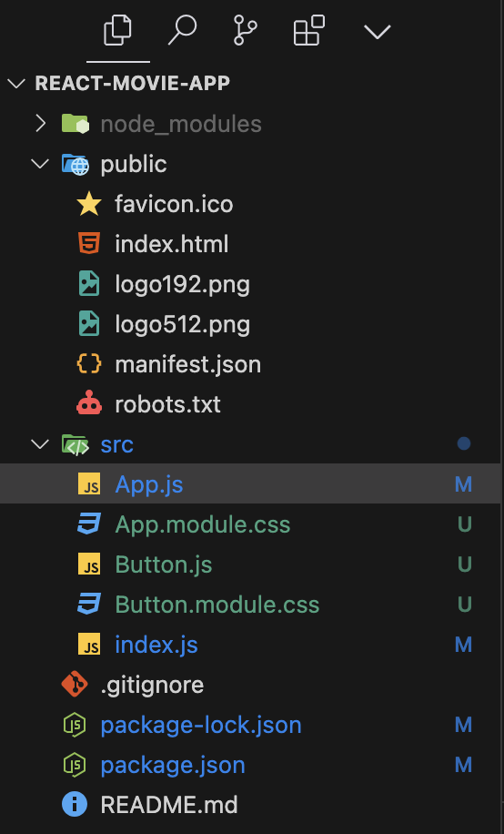Select the public folder label
This screenshot has width=504, height=834.
[x=134, y=165]
